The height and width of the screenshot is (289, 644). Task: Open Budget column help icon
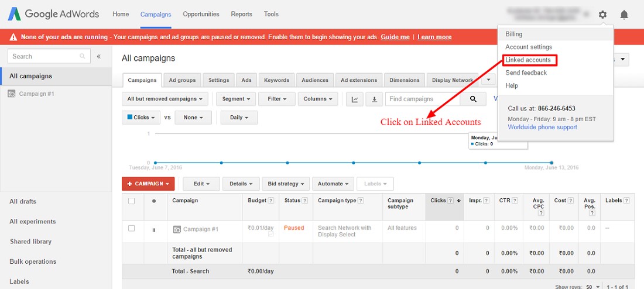tap(270, 201)
